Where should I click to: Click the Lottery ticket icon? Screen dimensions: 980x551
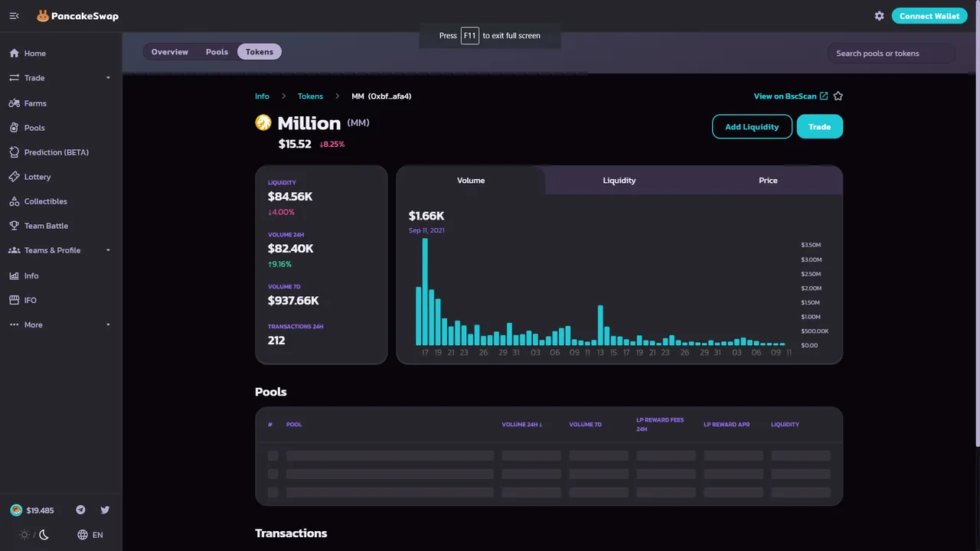click(14, 177)
